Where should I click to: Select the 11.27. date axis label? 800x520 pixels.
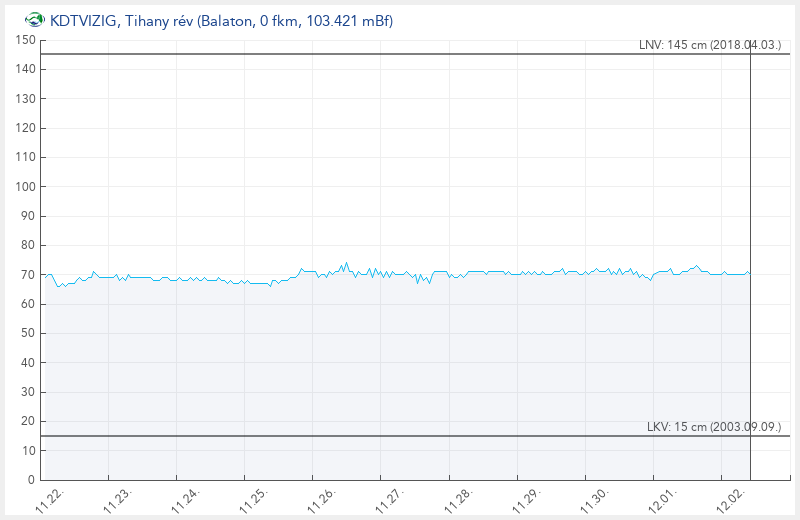(390, 500)
